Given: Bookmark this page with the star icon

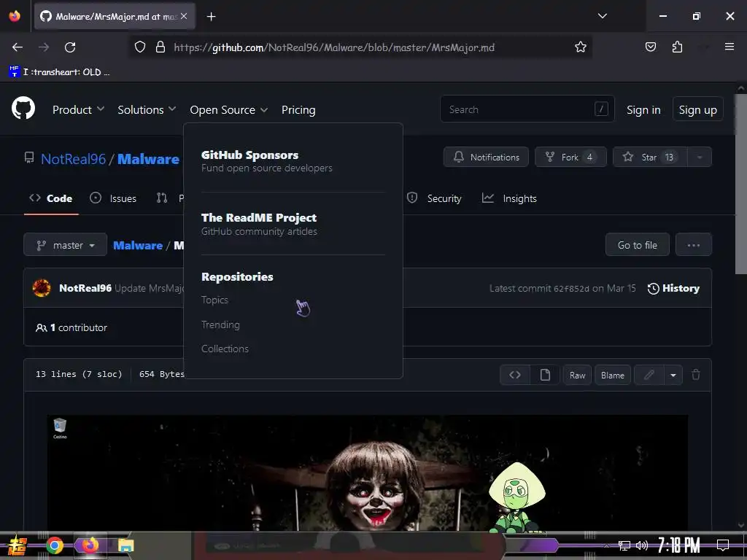Looking at the screenshot, I should tap(580, 47).
